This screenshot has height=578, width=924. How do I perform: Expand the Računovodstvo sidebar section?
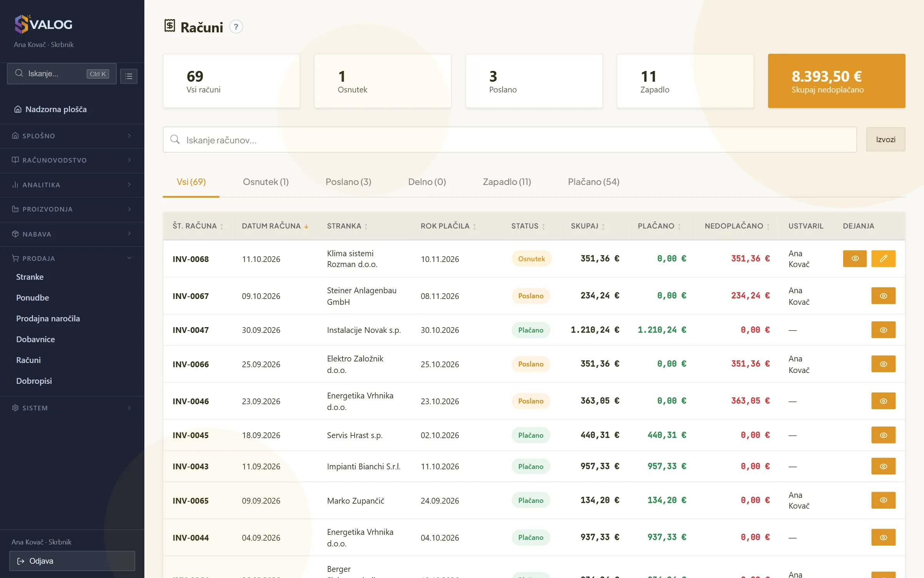72,160
